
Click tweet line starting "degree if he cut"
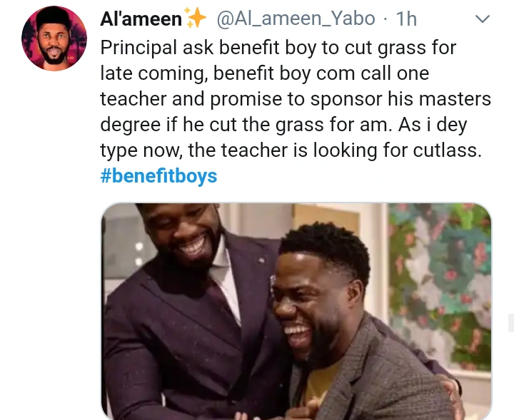tap(283, 125)
